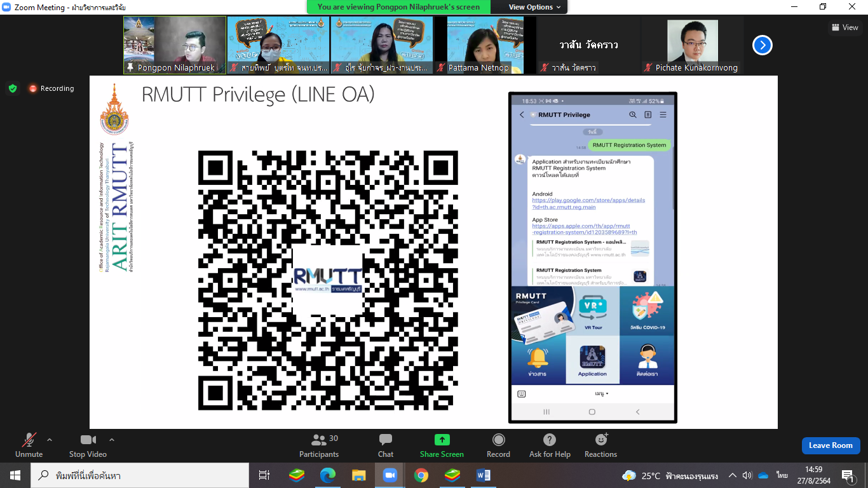Show next participants with the blue arrow

pyautogui.click(x=763, y=45)
